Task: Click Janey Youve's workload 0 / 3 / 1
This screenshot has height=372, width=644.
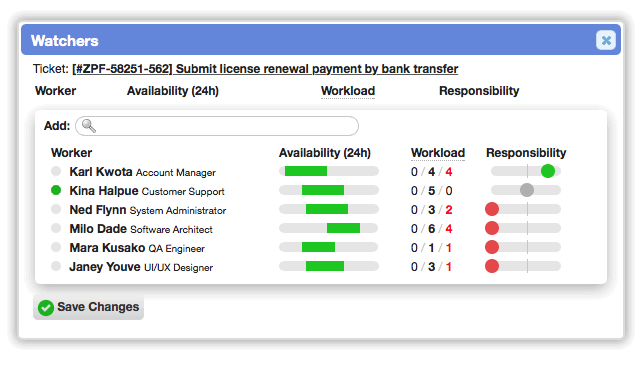Action: click(432, 267)
